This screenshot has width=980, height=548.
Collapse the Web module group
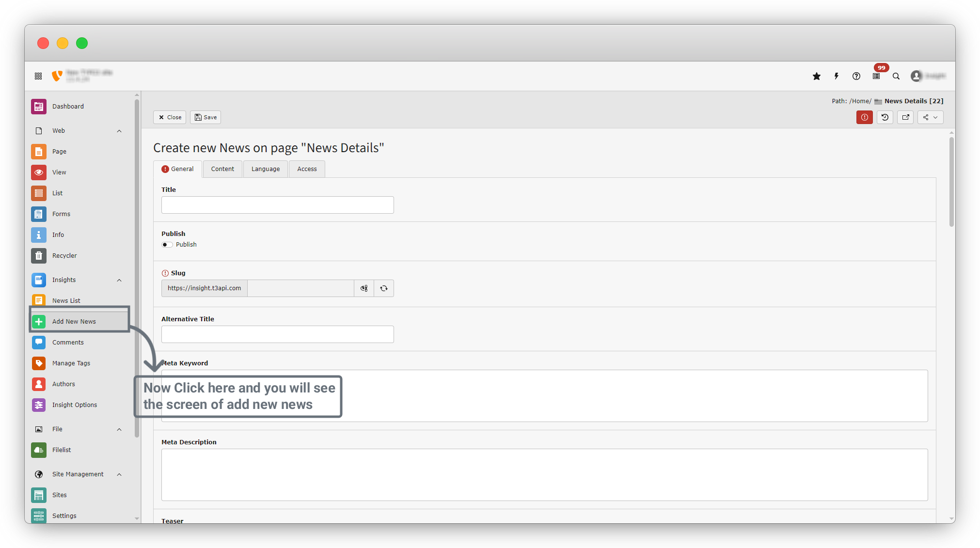(119, 131)
